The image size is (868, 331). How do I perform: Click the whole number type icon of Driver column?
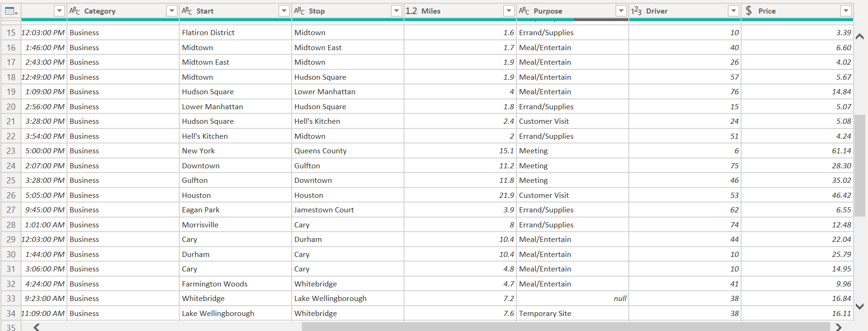[x=636, y=11]
